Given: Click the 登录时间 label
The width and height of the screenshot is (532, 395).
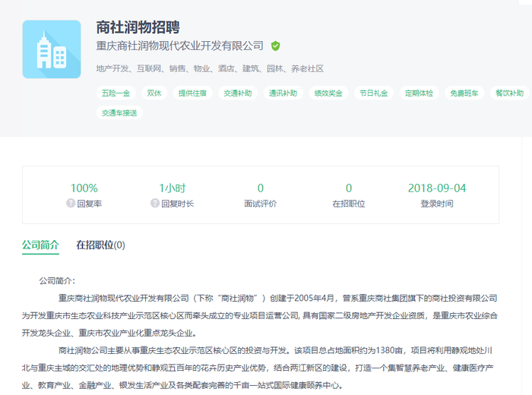Looking at the screenshot, I should coord(437,204).
